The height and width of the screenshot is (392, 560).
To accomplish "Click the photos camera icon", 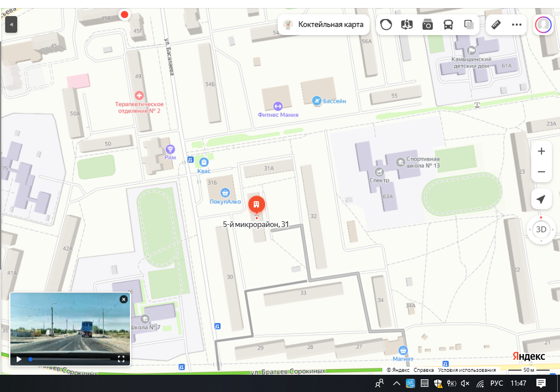I will (x=427, y=25).
